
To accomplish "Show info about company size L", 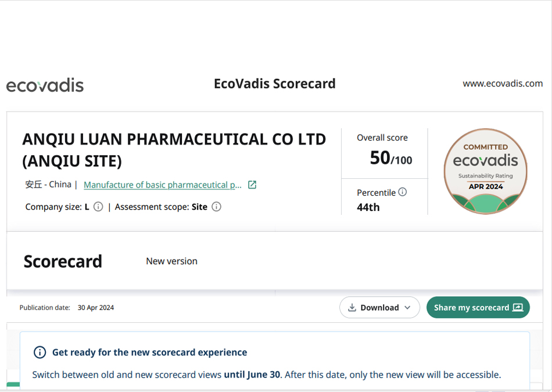I will pyautogui.click(x=98, y=207).
